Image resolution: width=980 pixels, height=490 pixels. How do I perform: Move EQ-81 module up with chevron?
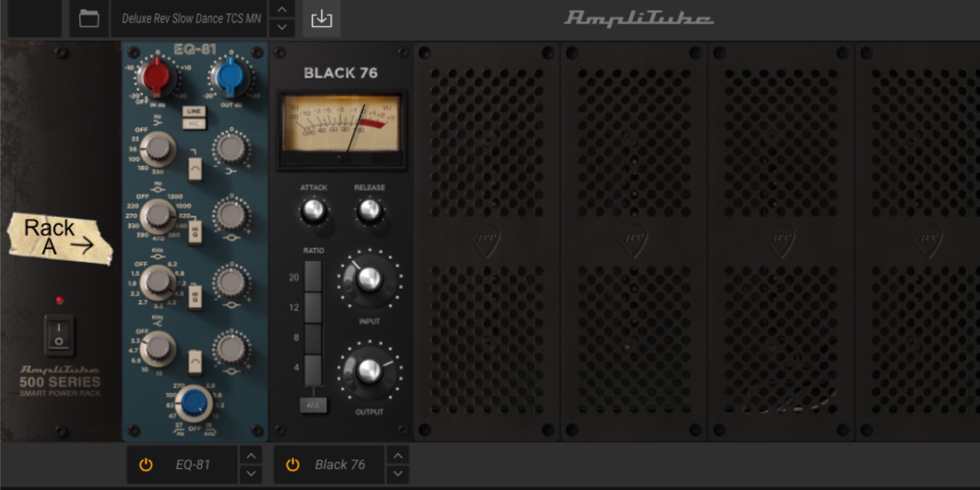251,455
